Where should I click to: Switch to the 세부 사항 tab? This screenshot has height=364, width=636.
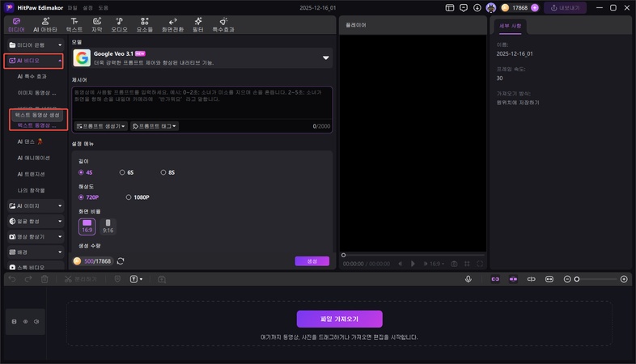(511, 27)
